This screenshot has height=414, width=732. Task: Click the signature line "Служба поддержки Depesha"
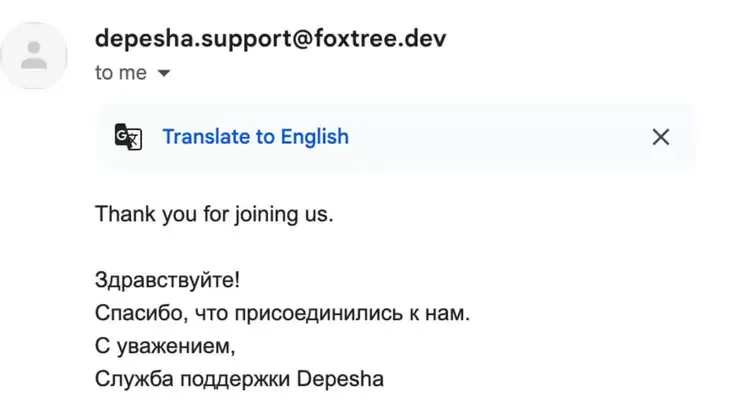(x=239, y=379)
